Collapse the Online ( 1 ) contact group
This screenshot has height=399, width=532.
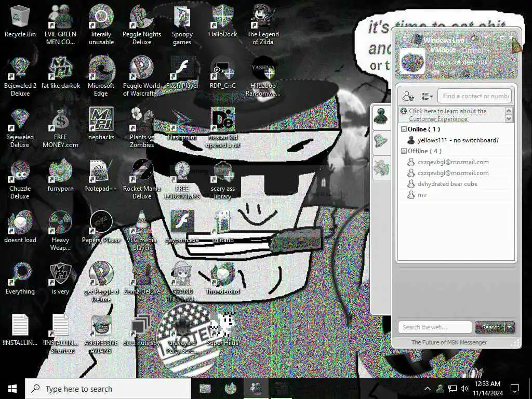pos(404,129)
